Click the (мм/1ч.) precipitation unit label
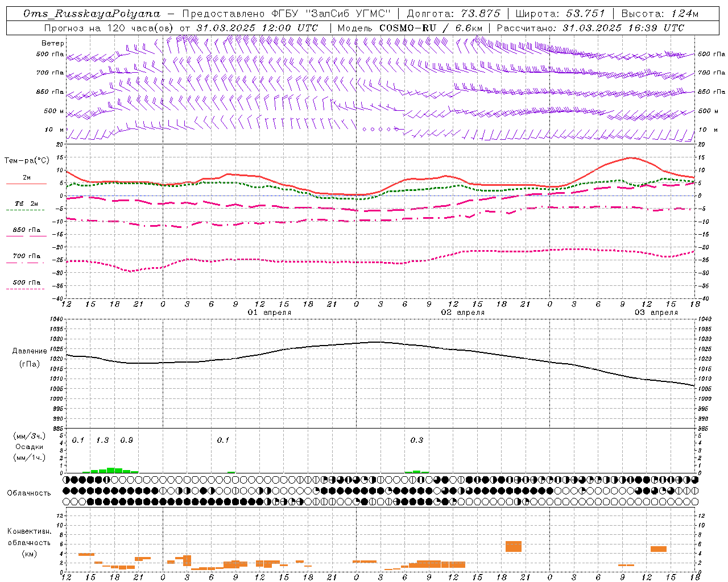This screenshot has width=728, height=582. (30, 458)
